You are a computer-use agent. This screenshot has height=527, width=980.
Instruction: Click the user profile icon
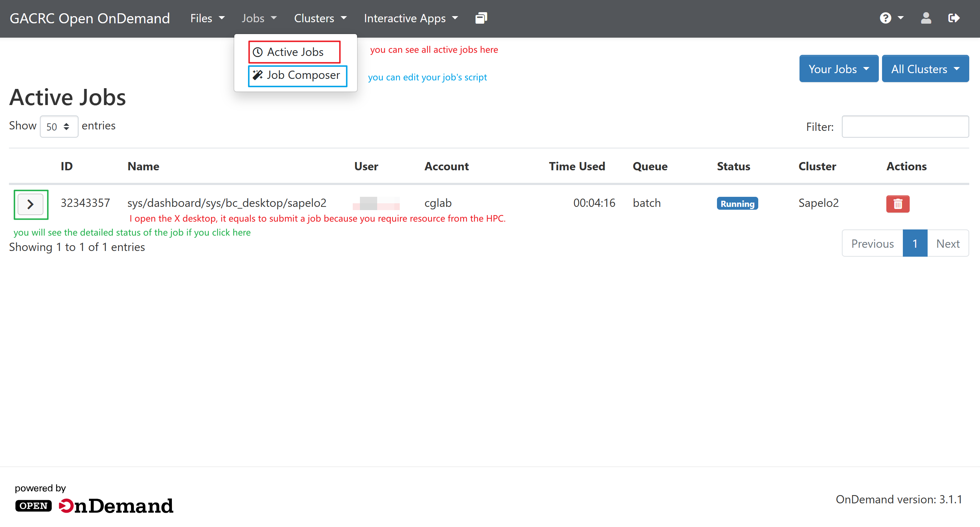click(925, 18)
